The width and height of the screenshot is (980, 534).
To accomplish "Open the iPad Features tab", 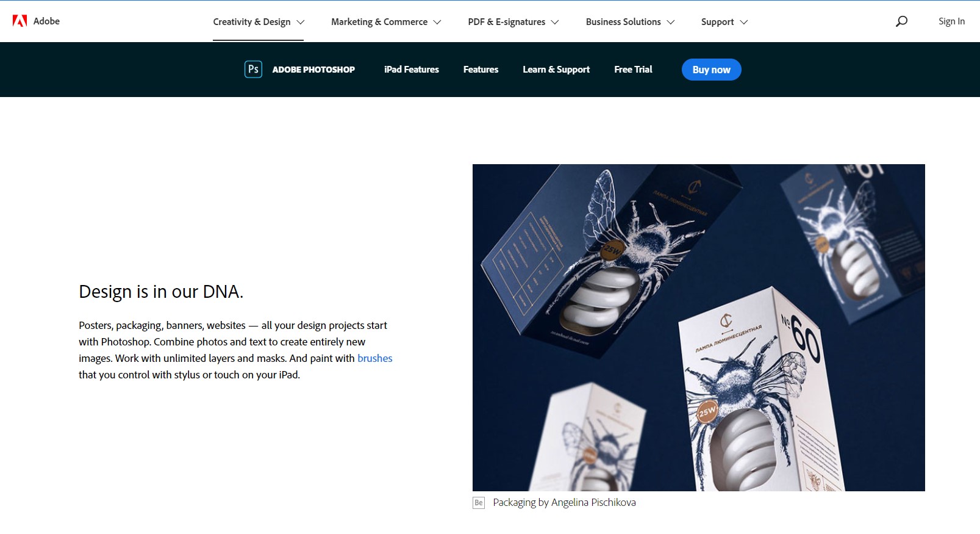I will click(x=412, y=70).
